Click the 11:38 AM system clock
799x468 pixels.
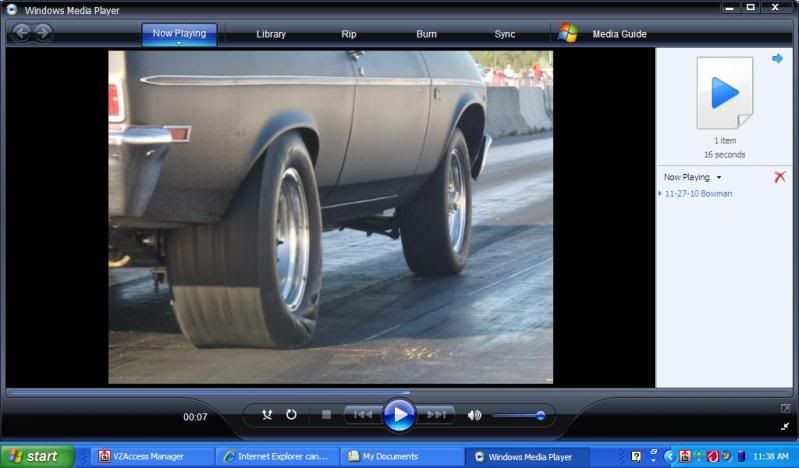point(770,456)
